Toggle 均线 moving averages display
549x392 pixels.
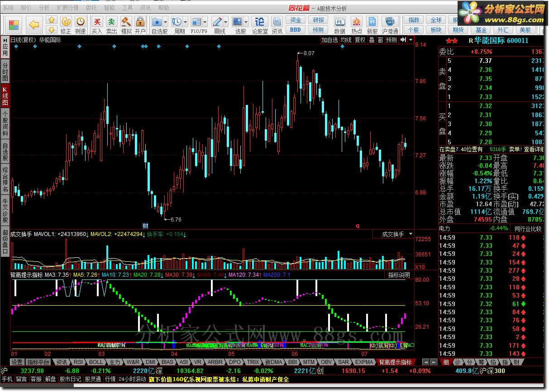(346, 40)
